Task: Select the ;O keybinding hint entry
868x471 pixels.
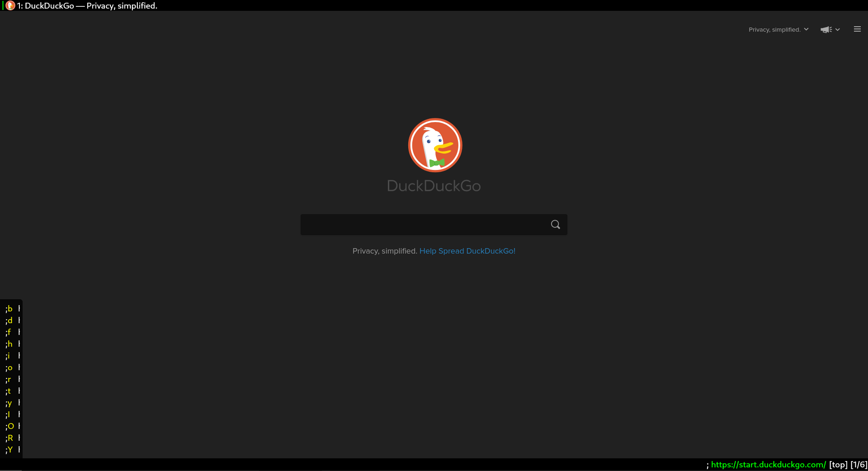Action: [x=13, y=426]
